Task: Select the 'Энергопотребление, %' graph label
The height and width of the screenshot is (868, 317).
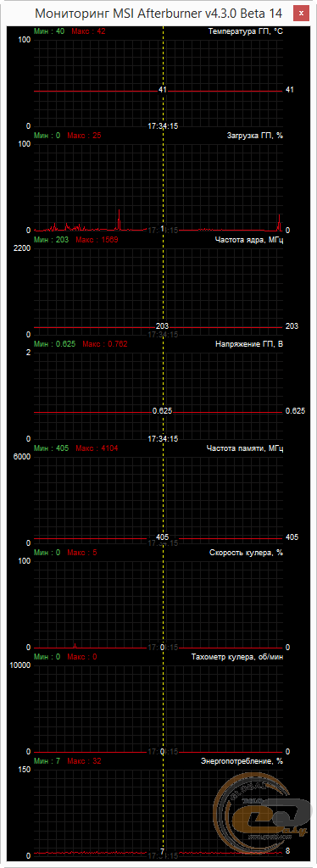Action: coord(242,761)
